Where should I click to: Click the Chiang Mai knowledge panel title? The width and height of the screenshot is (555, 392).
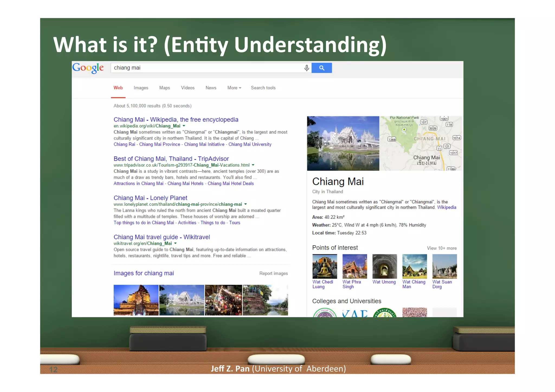pyautogui.click(x=338, y=182)
